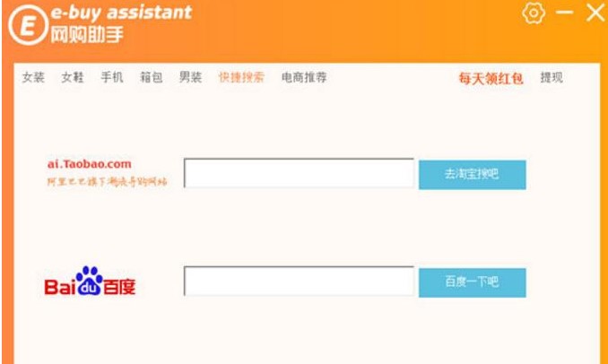
Task: Click the ai.Taobao.com logo
Action: (x=90, y=164)
